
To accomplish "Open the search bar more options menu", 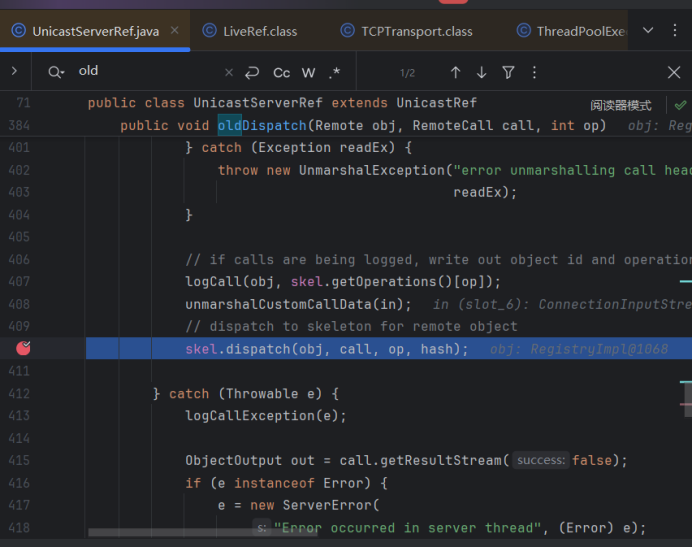I will point(534,72).
